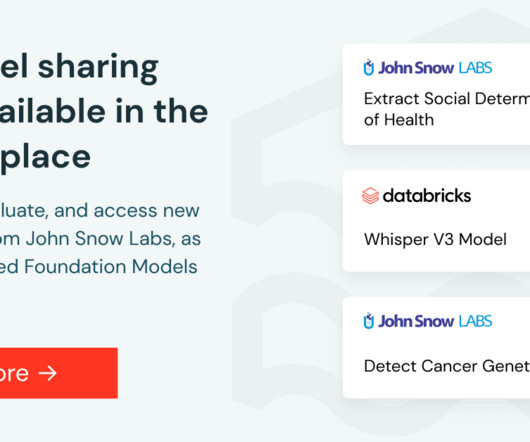Screen dimensions: 530x442
Task: Click the databricks stacked-layers logo icon
Action: tap(370, 196)
